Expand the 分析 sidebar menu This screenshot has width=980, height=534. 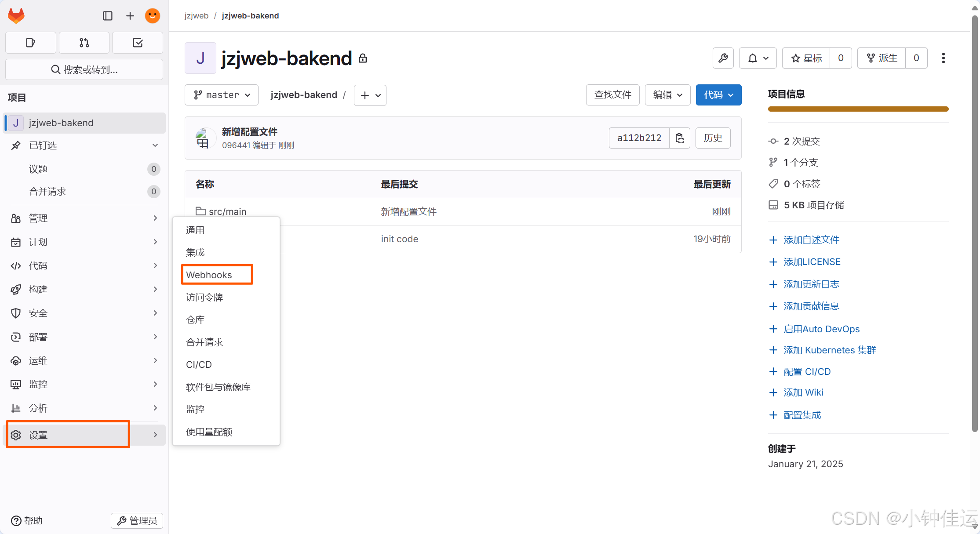(85, 408)
